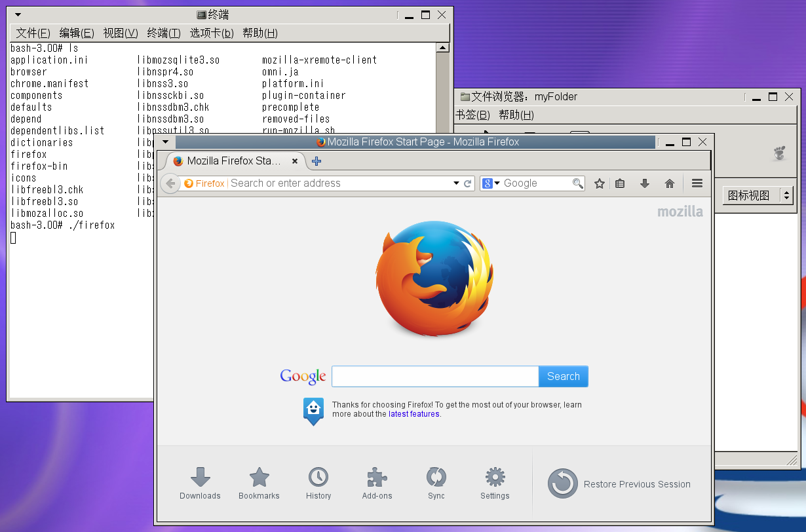This screenshot has height=532, width=806.
Task: Click the blue Search button
Action: (x=563, y=376)
